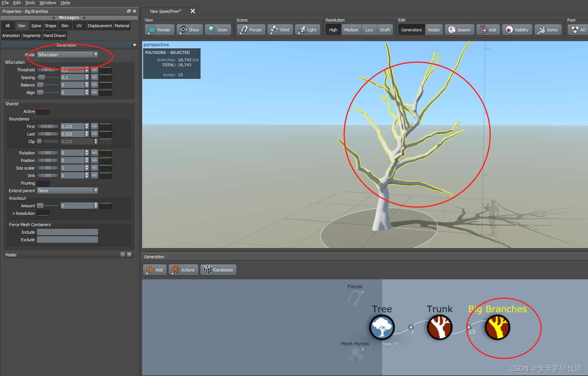The width and height of the screenshot is (588, 376).
Task: Collapse the Generation section header arrow
Action: coord(135,45)
